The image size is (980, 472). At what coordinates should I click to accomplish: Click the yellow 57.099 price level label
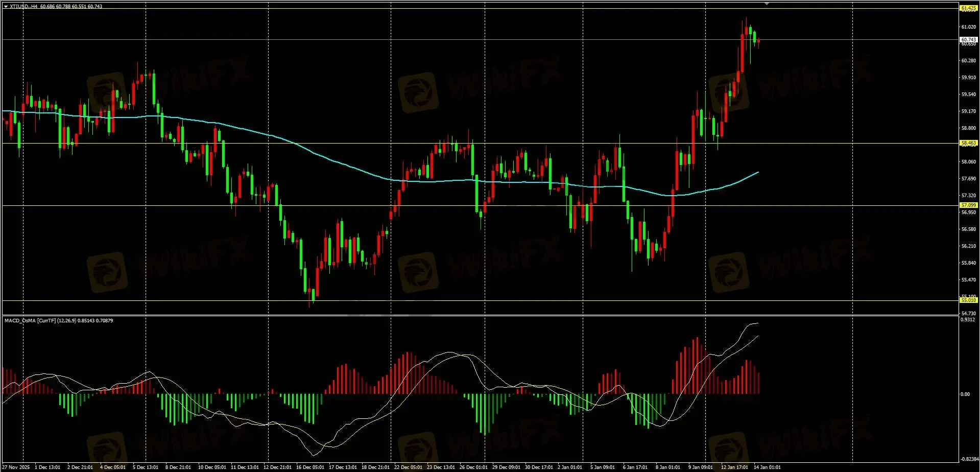pos(968,205)
